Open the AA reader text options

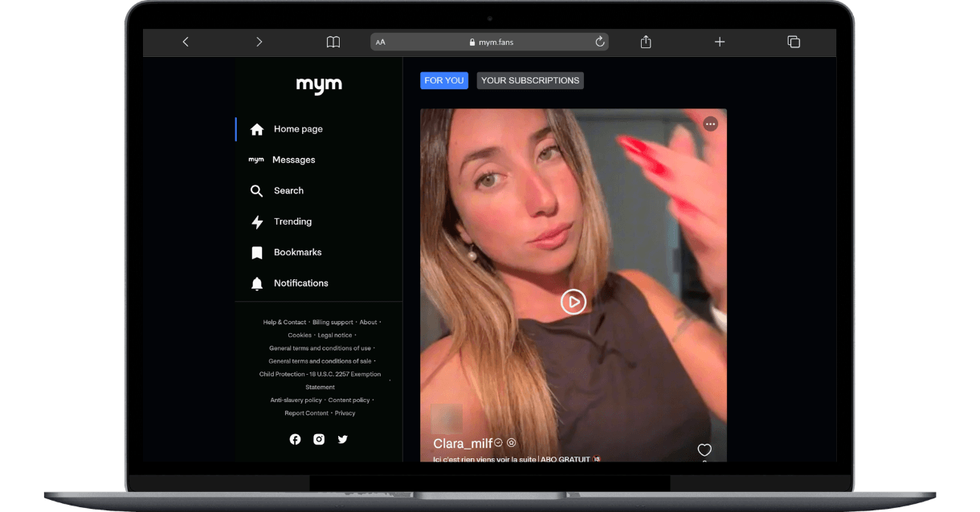381,42
